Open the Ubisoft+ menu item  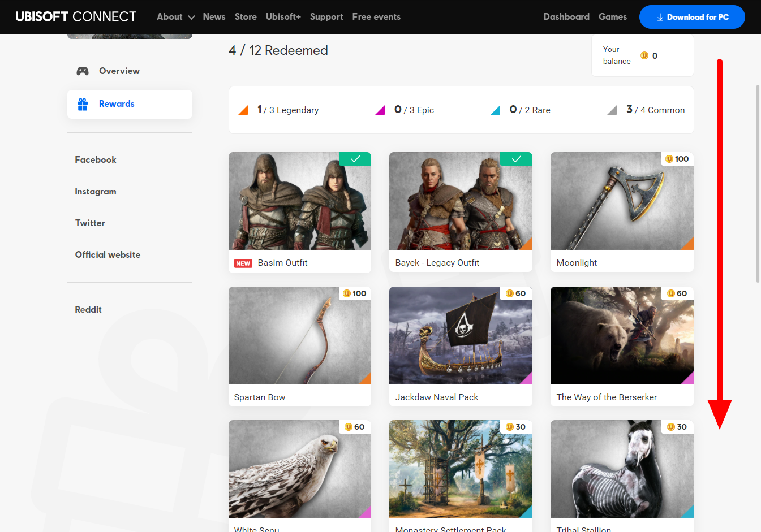pyautogui.click(x=283, y=17)
